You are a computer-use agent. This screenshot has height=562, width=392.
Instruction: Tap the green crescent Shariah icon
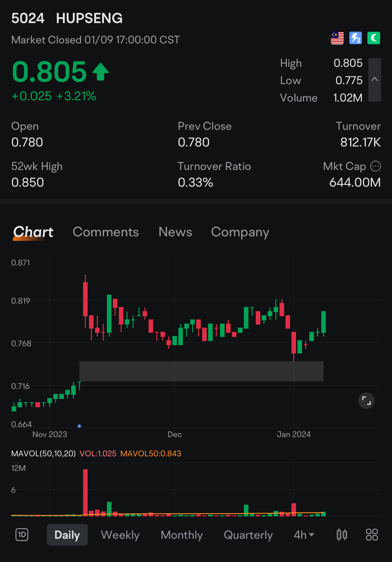pyautogui.click(x=374, y=38)
